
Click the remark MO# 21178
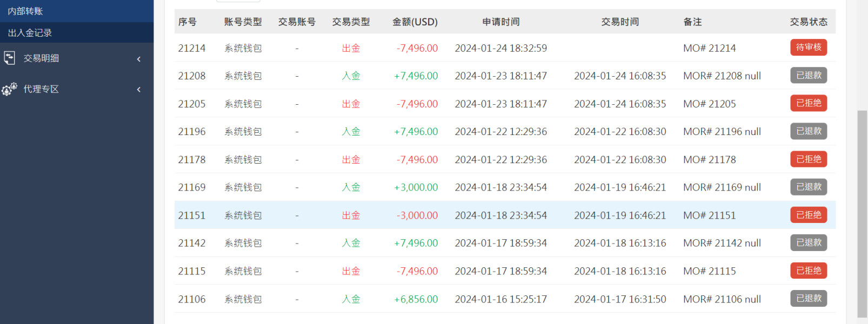point(710,160)
